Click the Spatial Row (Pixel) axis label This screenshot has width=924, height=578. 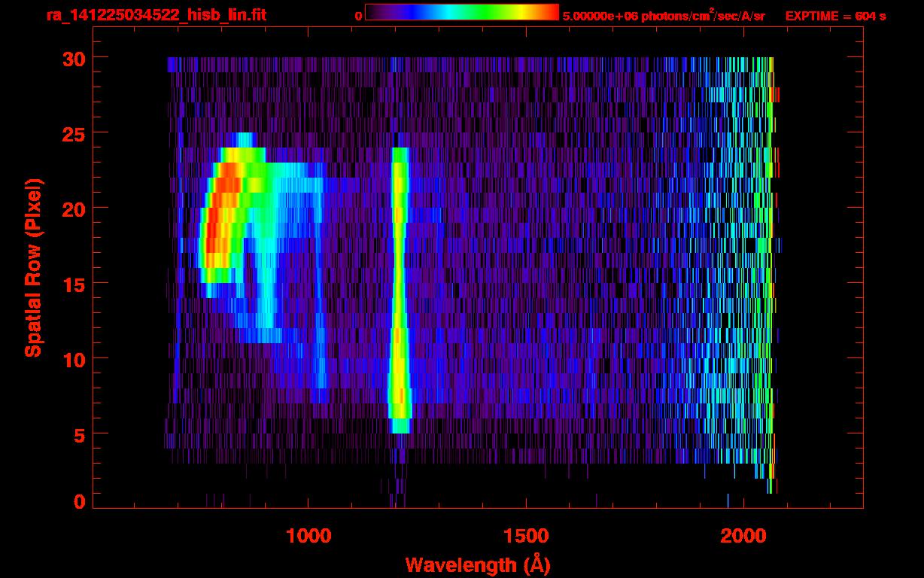[33, 267]
